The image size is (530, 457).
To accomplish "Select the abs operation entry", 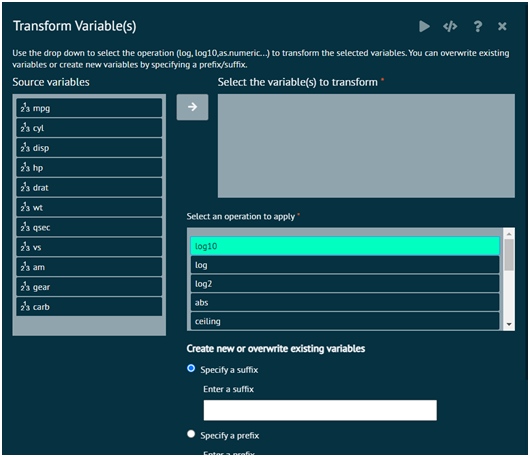I will pos(345,302).
